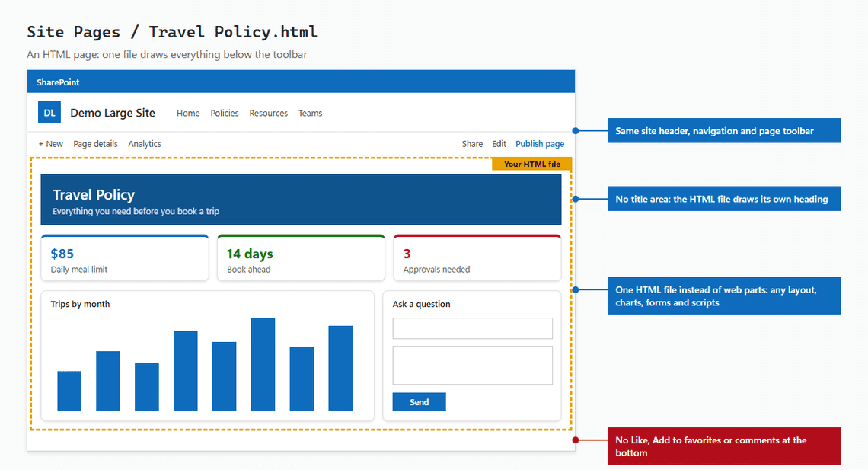Click the 'An HTML page: one file draws' subtitle
This screenshot has height=470, width=868.
click(167, 54)
